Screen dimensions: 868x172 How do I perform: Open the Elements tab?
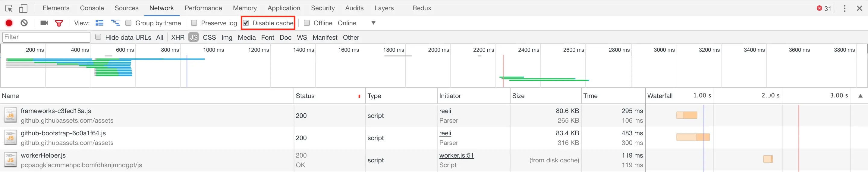coord(56,8)
